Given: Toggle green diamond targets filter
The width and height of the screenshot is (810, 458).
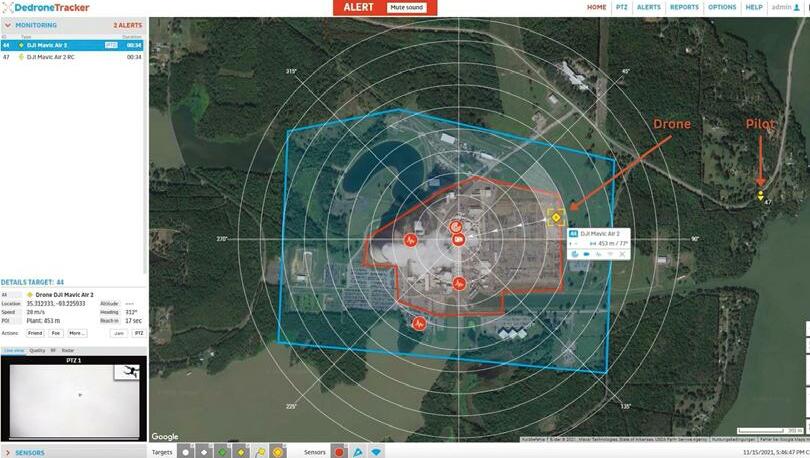Looking at the screenshot, I should (223, 452).
